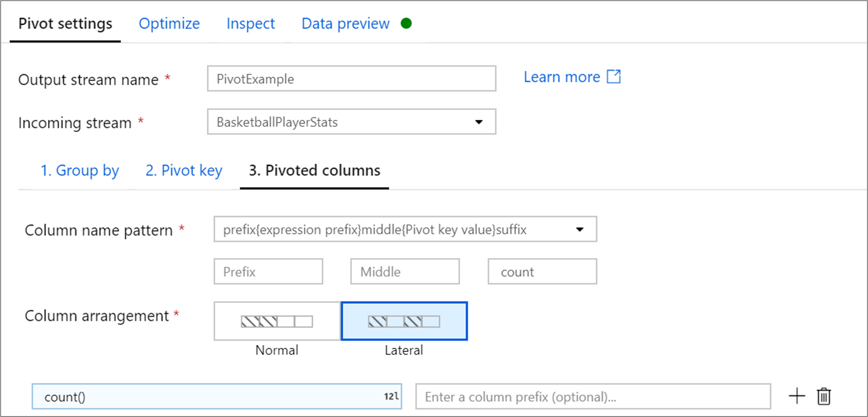
Task: Switch to the Group by step
Action: pyautogui.click(x=80, y=170)
